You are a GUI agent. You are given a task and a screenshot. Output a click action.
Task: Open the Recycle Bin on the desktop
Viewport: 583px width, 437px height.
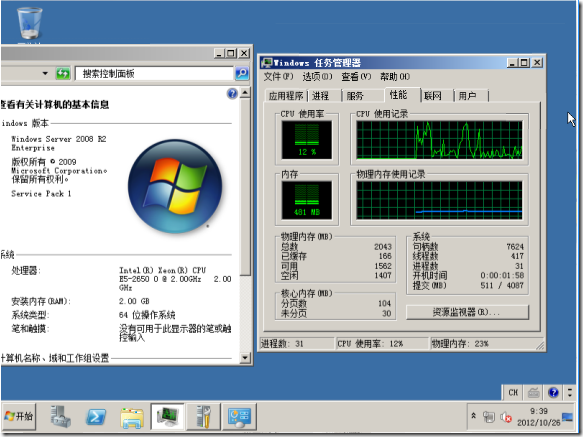pos(29,23)
